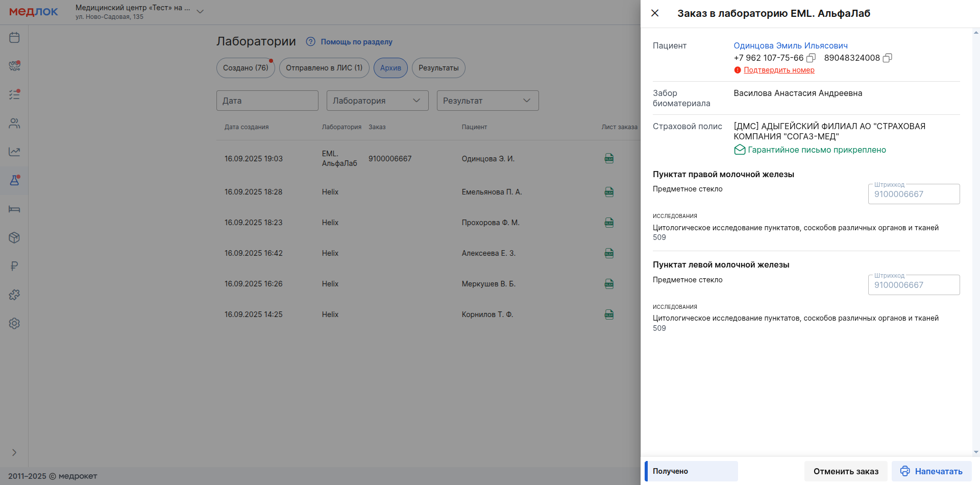Click the Дата filter input field

(x=267, y=101)
